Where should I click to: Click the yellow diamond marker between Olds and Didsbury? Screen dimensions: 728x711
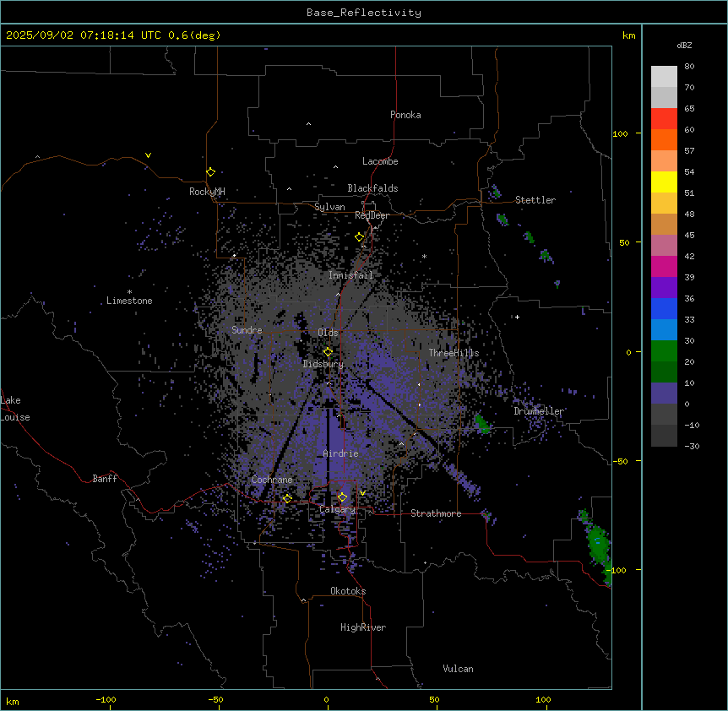[328, 352]
